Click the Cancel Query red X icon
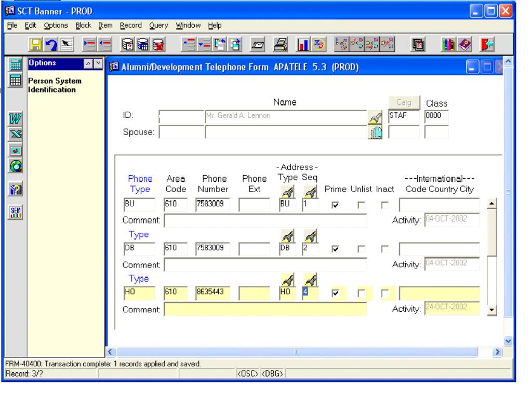 (158, 45)
